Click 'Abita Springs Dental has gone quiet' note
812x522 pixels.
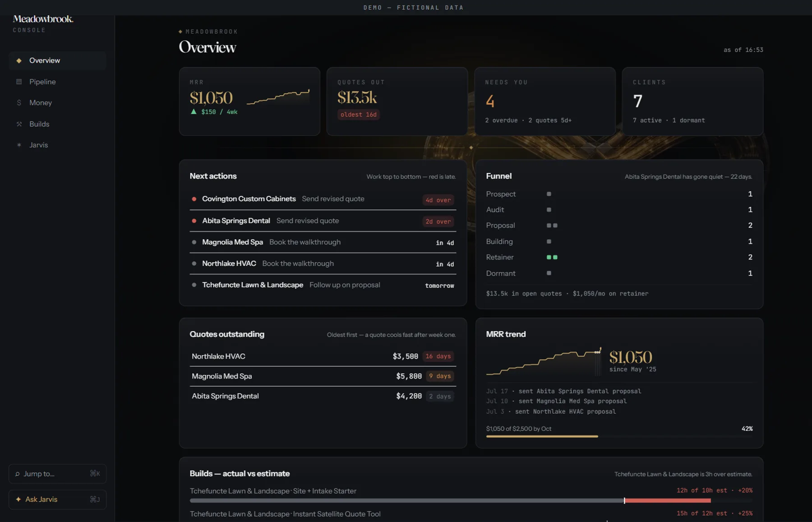688,177
